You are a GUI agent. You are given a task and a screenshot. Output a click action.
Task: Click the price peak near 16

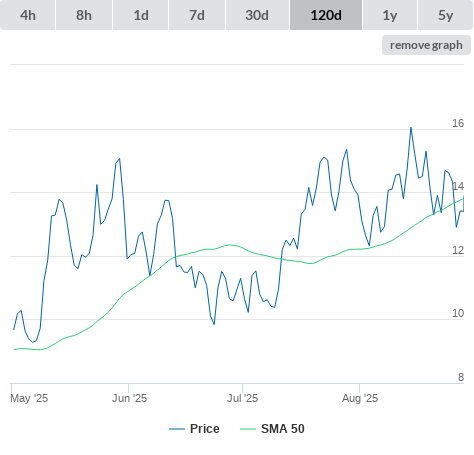411,128
